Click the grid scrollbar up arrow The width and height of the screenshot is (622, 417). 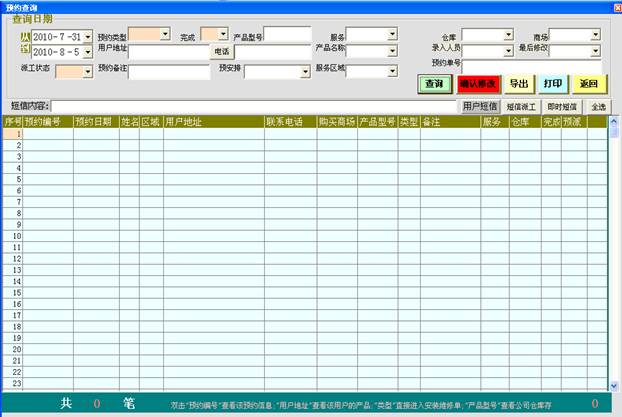click(x=614, y=121)
